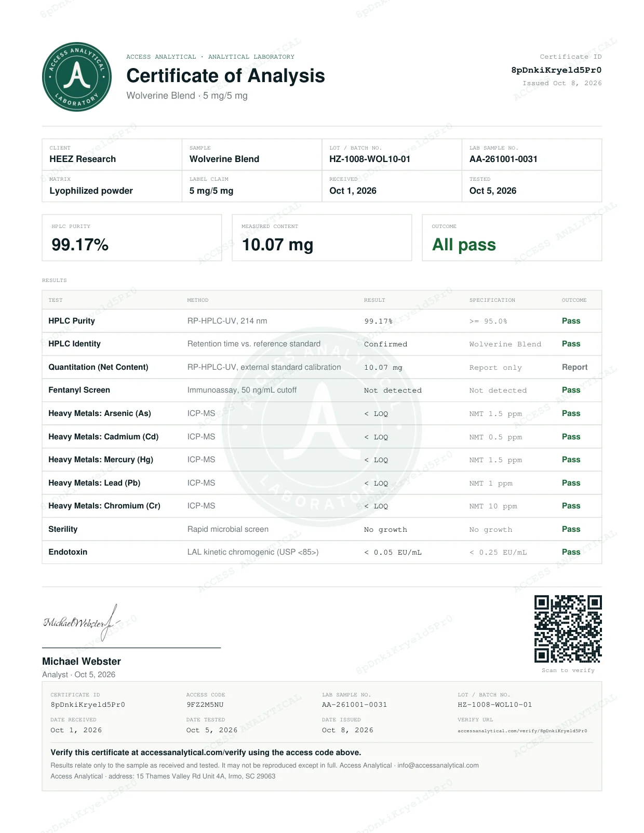The image size is (644, 833).
Task: Click the Lab Sample No. AA-261001-0031 header cell
Action: click(532, 154)
